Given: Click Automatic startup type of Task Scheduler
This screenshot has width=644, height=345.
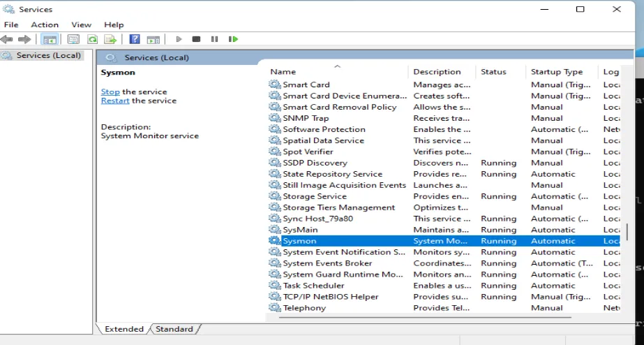Looking at the screenshot, I should [x=553, y=286].
